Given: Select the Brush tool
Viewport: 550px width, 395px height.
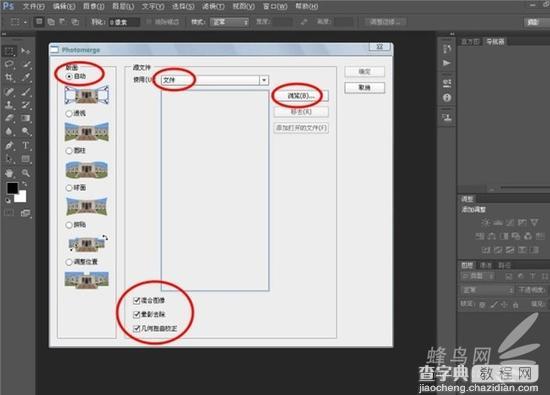Looking at the screenshot, I should [x=26, y=92].
